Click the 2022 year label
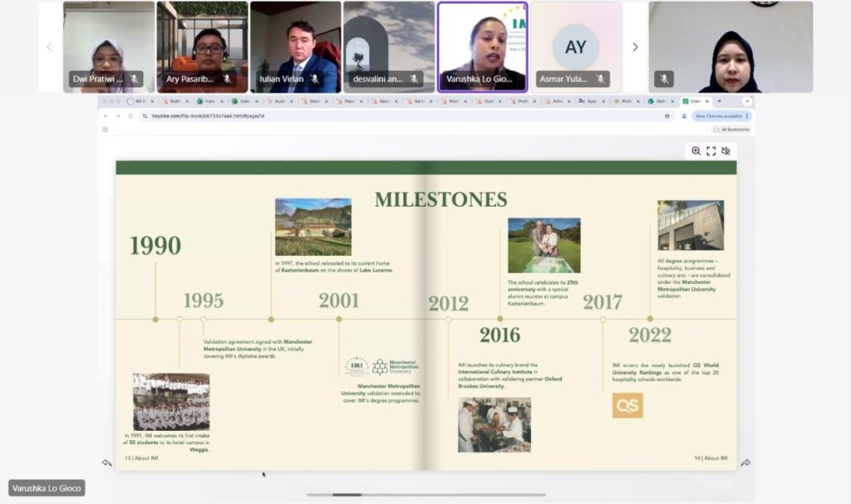The width and height of the screenshot is (851, 504). point(650,335)
